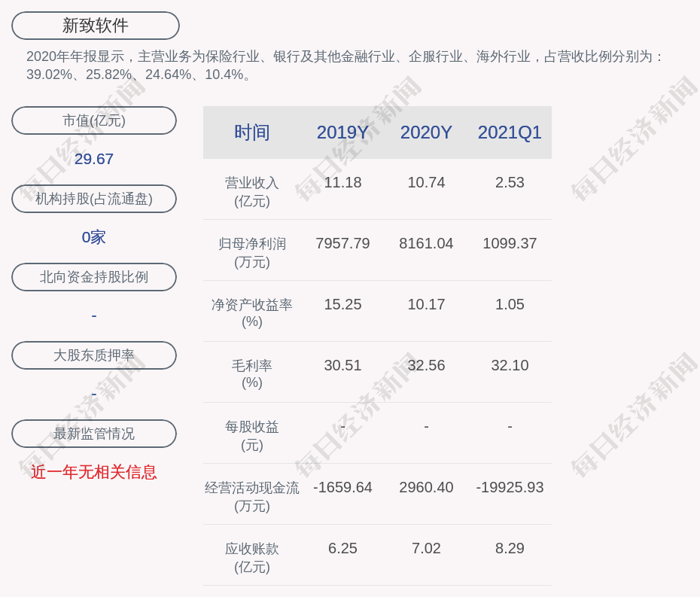Viewport: 700px width, 597px height.
Task: Click the market value figure 29.67
Action: (94, 159)
